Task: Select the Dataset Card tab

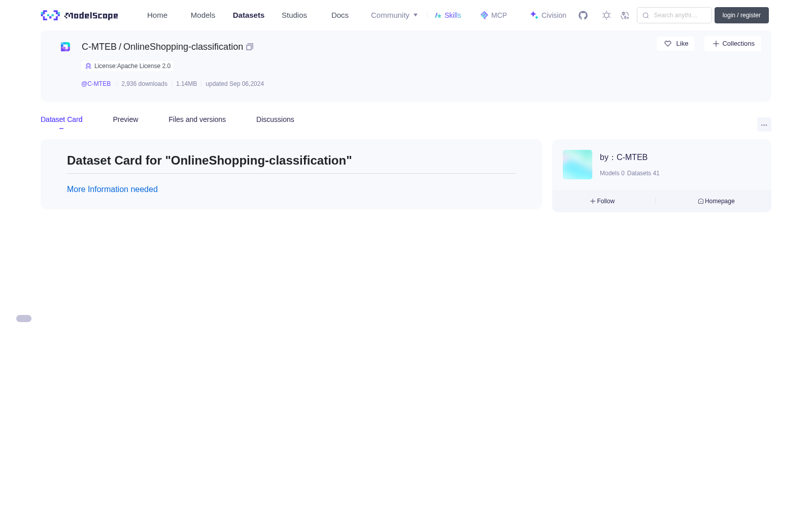Action: (61, 119)
